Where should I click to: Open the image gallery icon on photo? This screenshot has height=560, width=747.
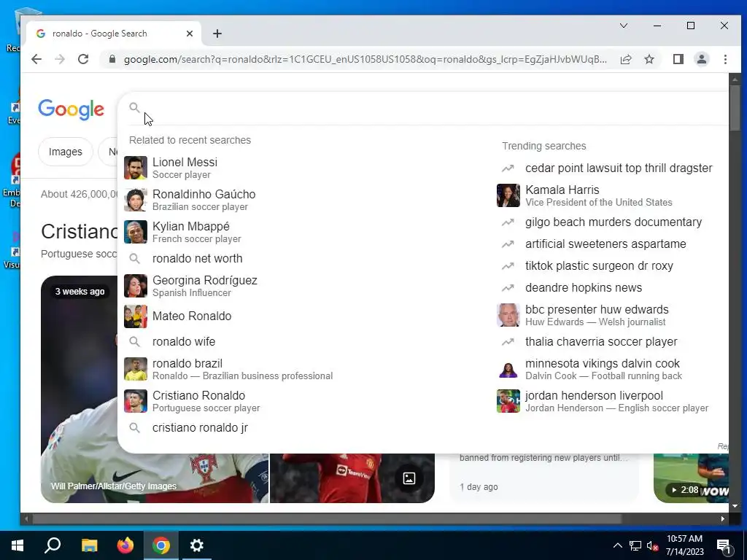[x=409, y=478]
